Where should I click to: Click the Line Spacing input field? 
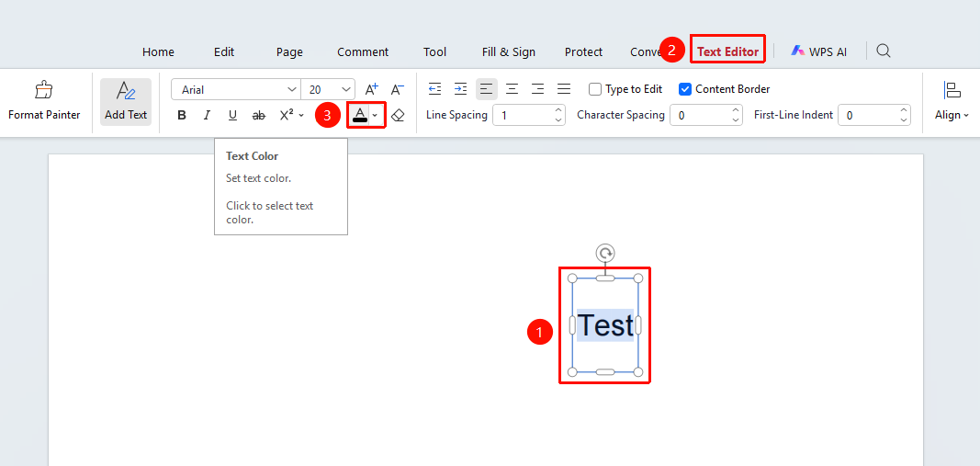529,115
